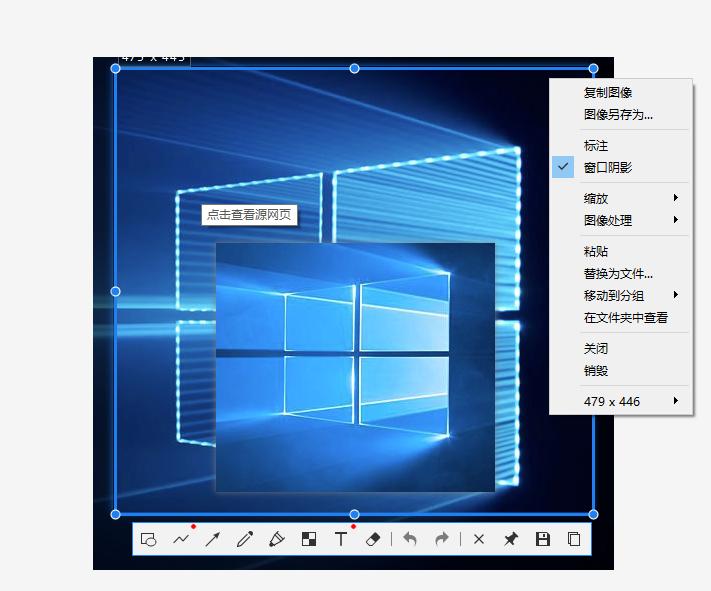Expand the 移动到分组 submenu
Viewport: 711px width, 591px height.
tap(621, 296)
